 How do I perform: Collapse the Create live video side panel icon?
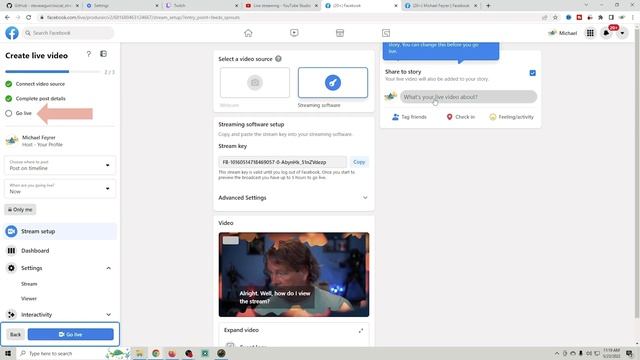coord(104,54)
